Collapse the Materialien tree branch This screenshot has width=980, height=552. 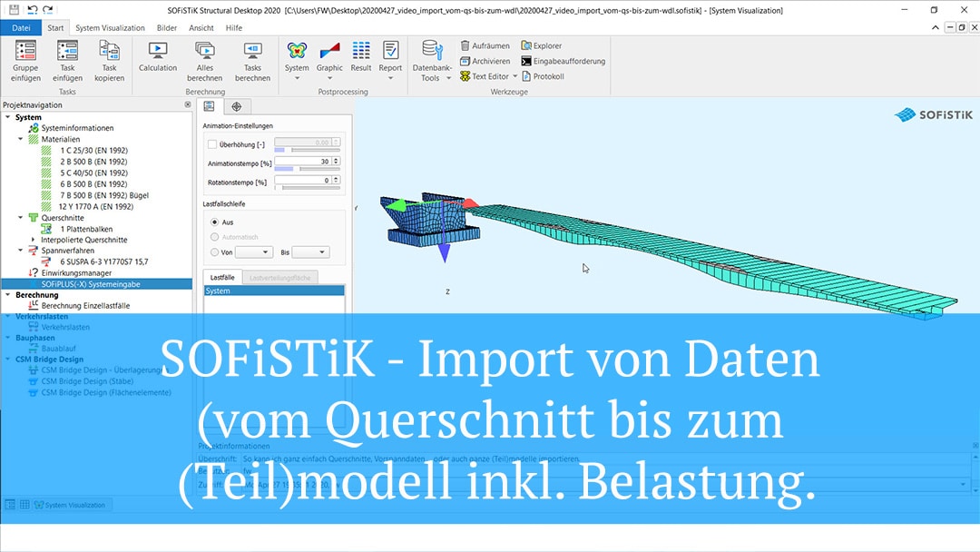coord(20,139)
